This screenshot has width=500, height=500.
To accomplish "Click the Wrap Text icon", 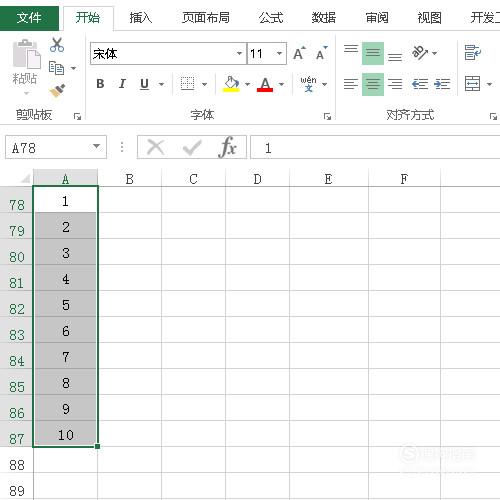I will coord(472,53).
